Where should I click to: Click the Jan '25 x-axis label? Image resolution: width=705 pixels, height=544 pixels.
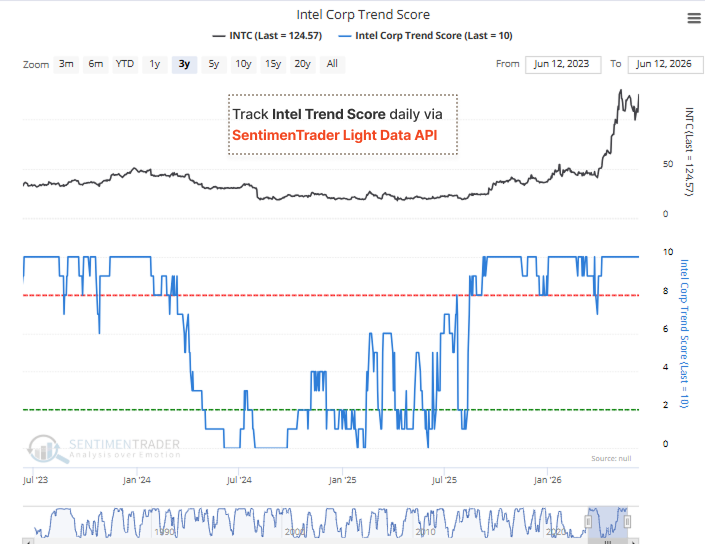point(342,480)
